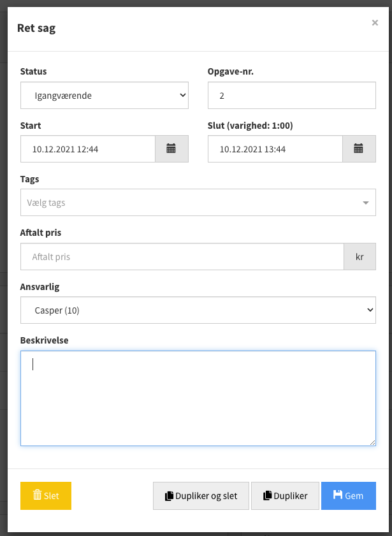Screen dimensions: 392x536
Task: Open the Status dropdown showing Igangværende
Action: click(x=105, y=96)
